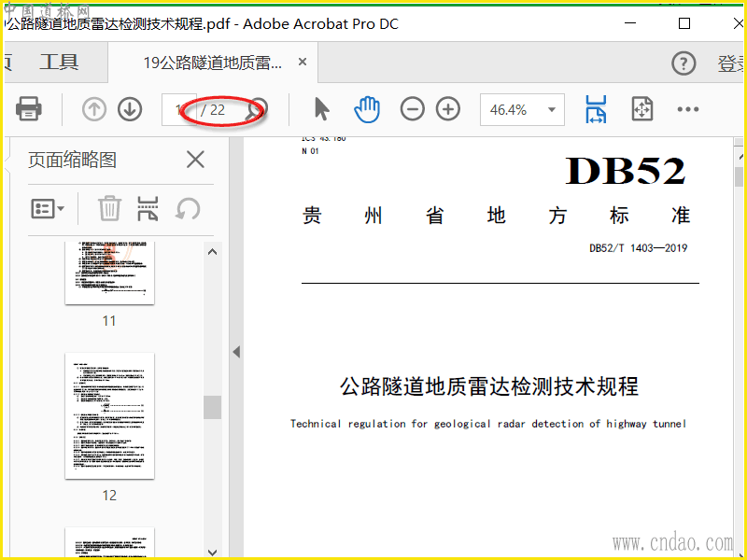The width and height of the screenshot is (747, 560).
Task: Switch to 19公路隧道地质雷 document tab
Action: 213,63
